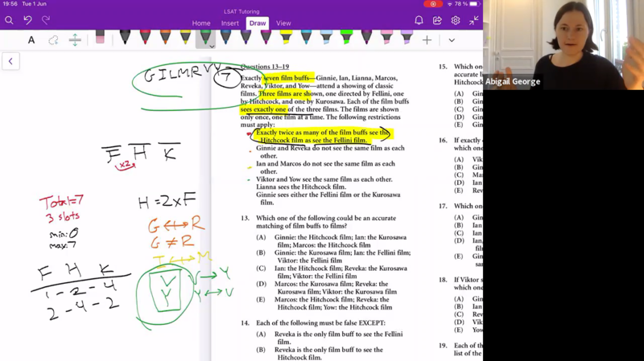Activate the Lasso Select tool
Screen dimensions: 644x361
(x=53, y=40)
